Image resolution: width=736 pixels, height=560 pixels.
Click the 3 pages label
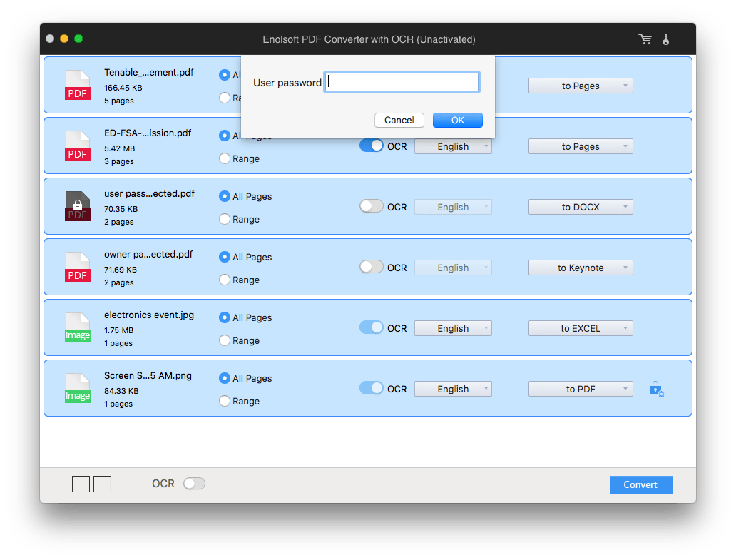119,161
